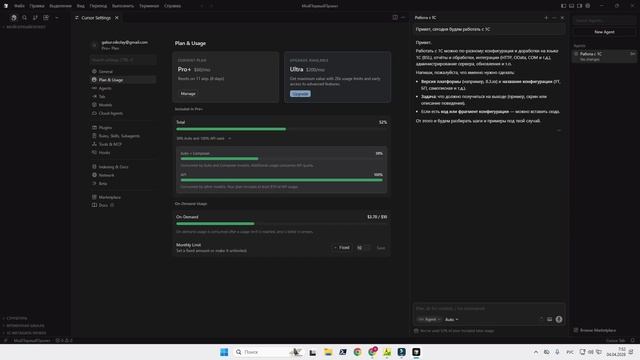Open Tab settings section
640x360 pixels.
pos(123,96)
